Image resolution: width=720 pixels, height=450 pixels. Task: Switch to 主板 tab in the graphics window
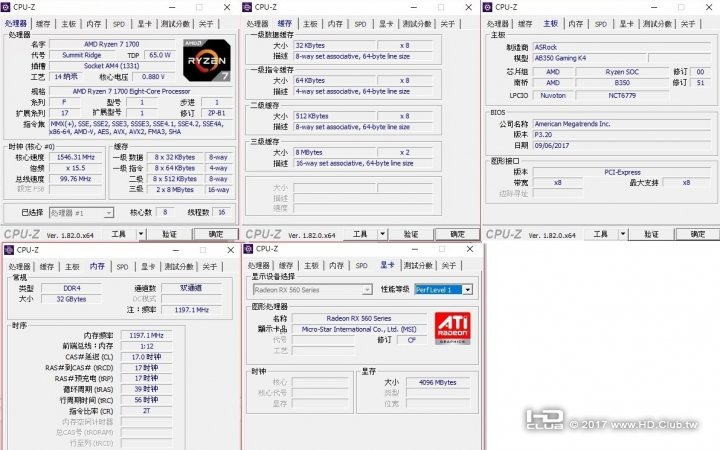(x=311, y=265)
